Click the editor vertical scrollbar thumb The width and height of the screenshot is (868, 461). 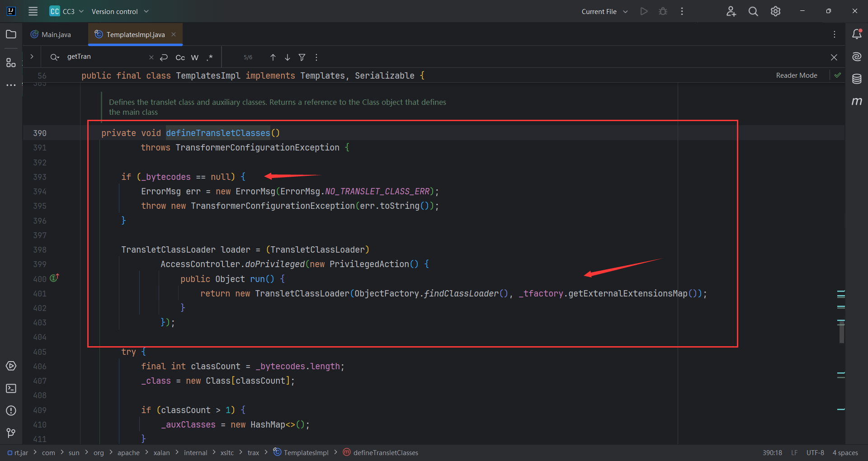coord(841,333)
